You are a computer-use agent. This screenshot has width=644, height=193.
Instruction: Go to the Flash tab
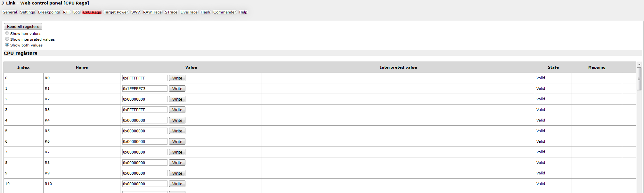(205, 12)
